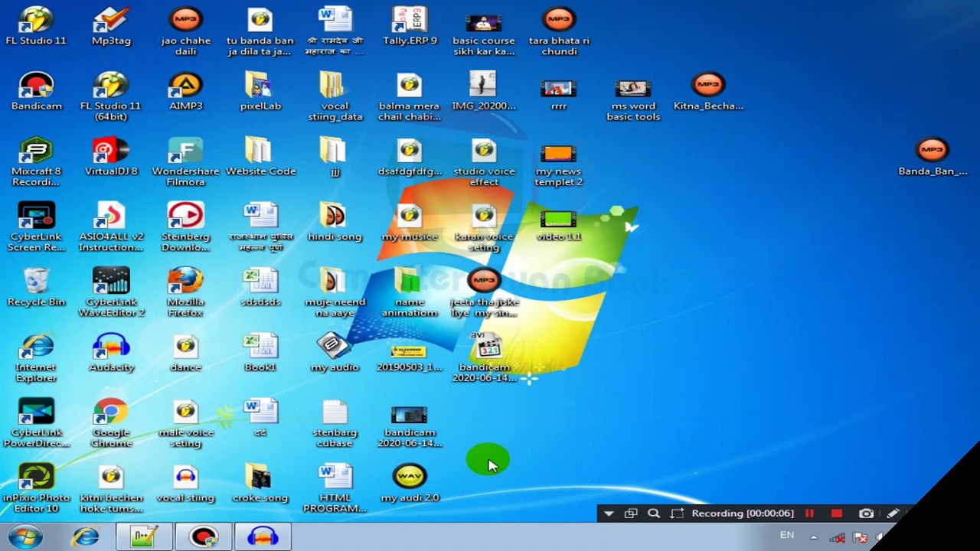Viewport: 980px width, 551px height.
Task: Select the inPixio Photo Editor 10 icon
Action: pyautogui.click(x=36, y=487)
